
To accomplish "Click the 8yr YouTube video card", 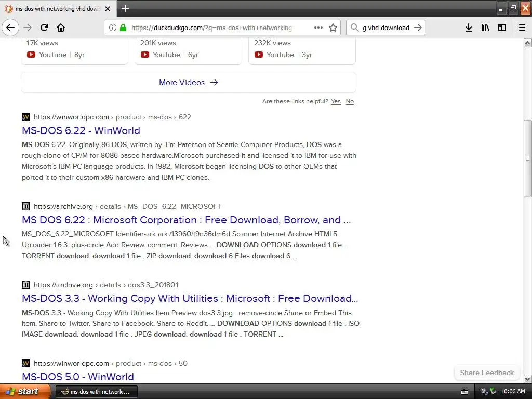I will click(x=75, y=51).
